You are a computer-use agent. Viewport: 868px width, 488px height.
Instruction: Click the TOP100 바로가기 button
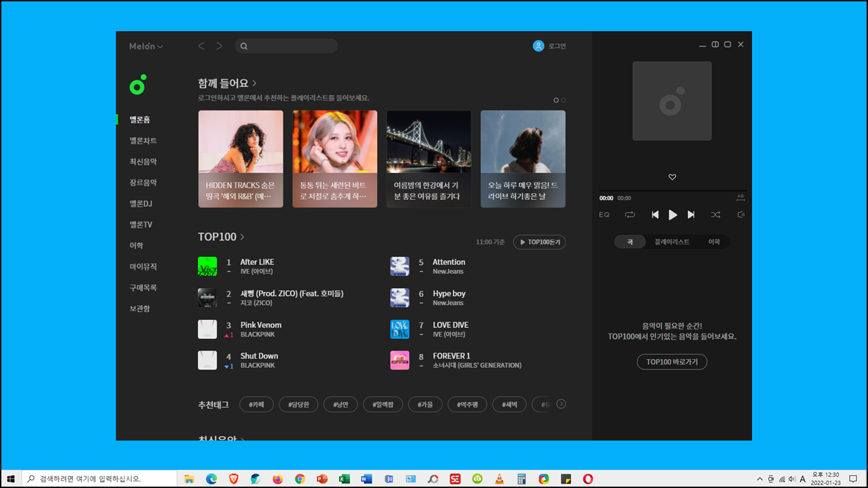672,362
